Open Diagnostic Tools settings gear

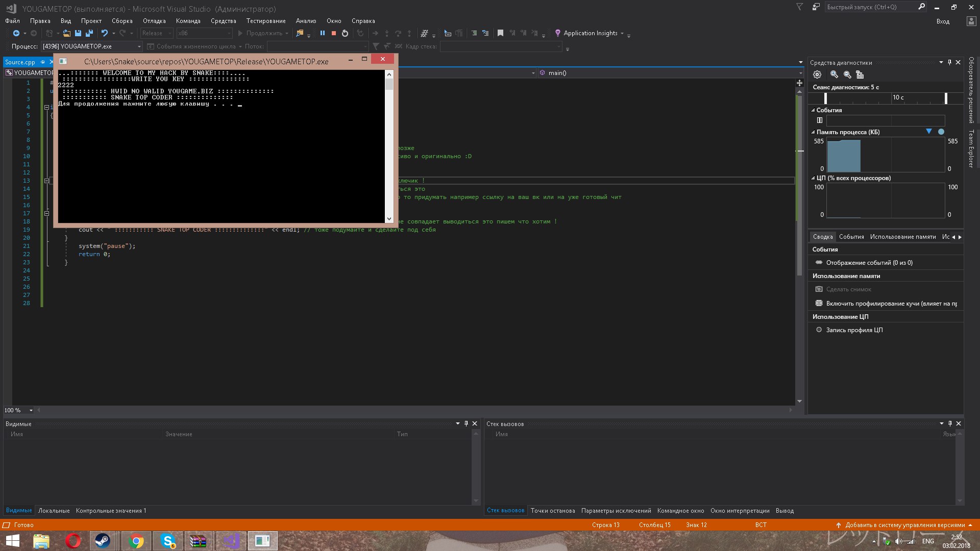(x=817, y=74)
